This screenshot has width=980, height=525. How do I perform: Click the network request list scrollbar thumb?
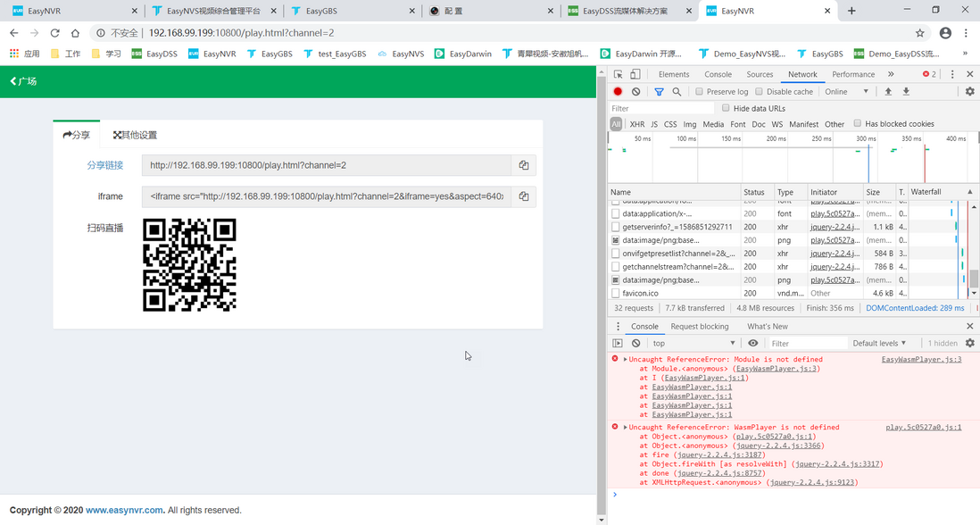click(974, 279)
